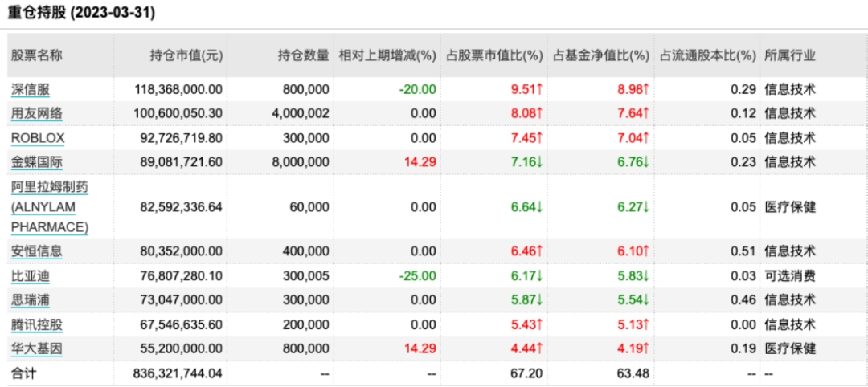Select the market value 55,200,000.00

[x=182, y=348]
